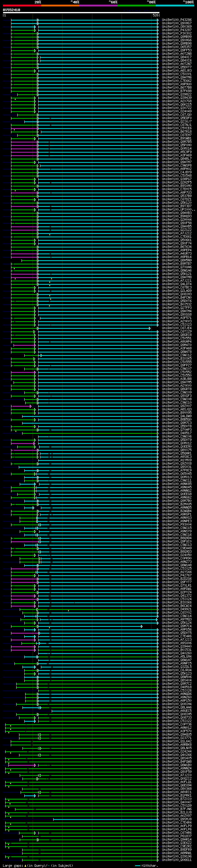Open hit UniRef100_P30302

tap(177, 33)
